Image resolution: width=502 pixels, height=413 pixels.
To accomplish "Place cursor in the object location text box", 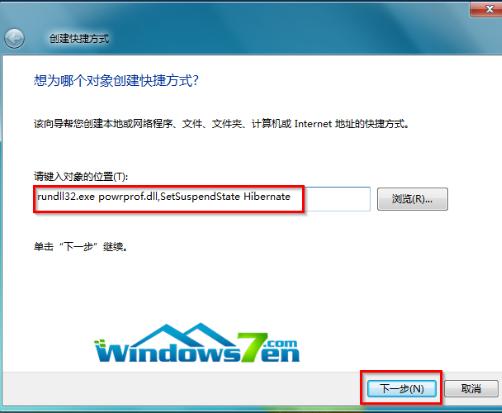I will (202, 199).
